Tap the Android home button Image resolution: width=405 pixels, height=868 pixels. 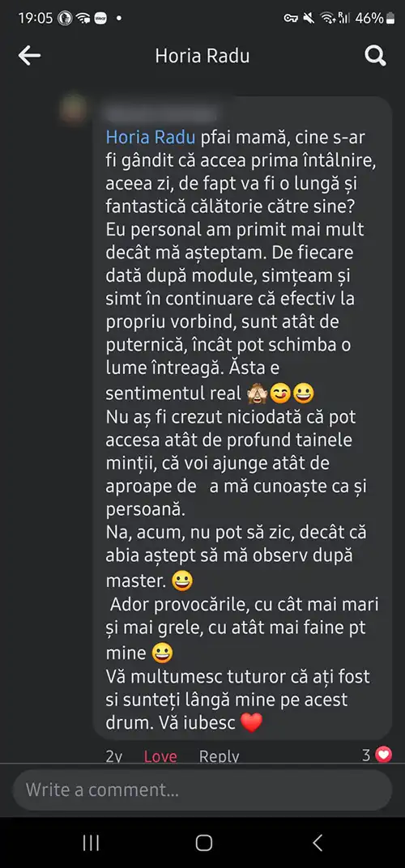click(204, 843)
